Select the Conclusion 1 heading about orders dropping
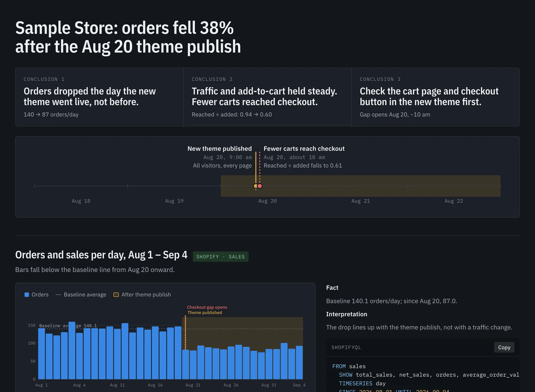Screen dimensions: 535x392 90,97
